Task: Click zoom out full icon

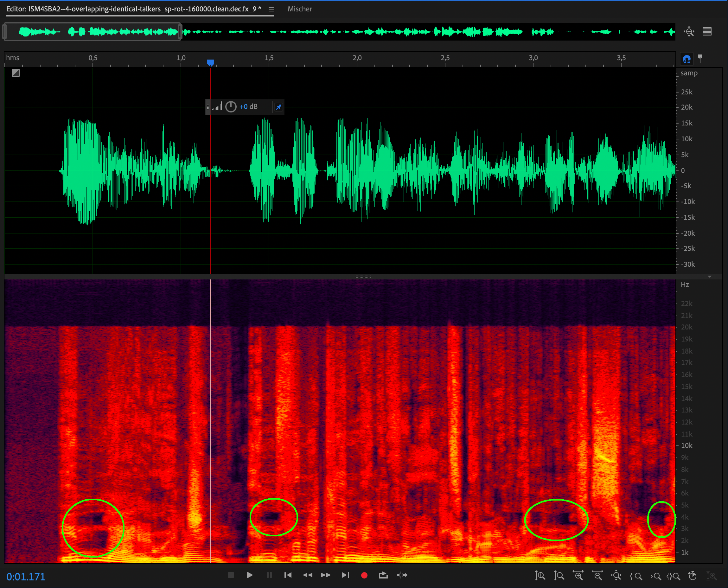Action: (x=616, y=575)
